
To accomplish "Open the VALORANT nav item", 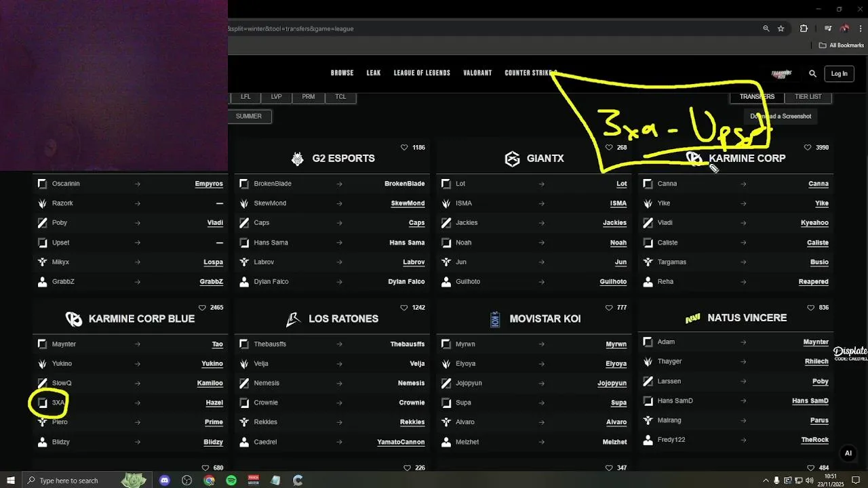I will coord(477,73).
